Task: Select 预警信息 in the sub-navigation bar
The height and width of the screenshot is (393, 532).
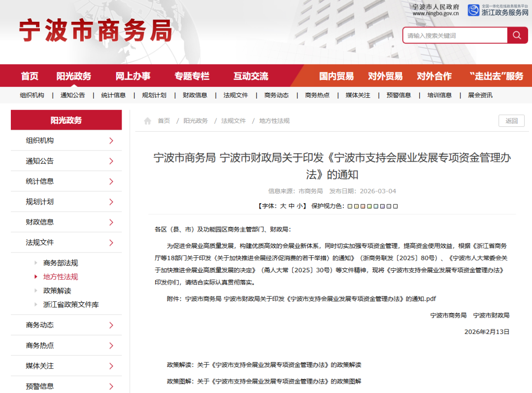Action: coord(399,96)
